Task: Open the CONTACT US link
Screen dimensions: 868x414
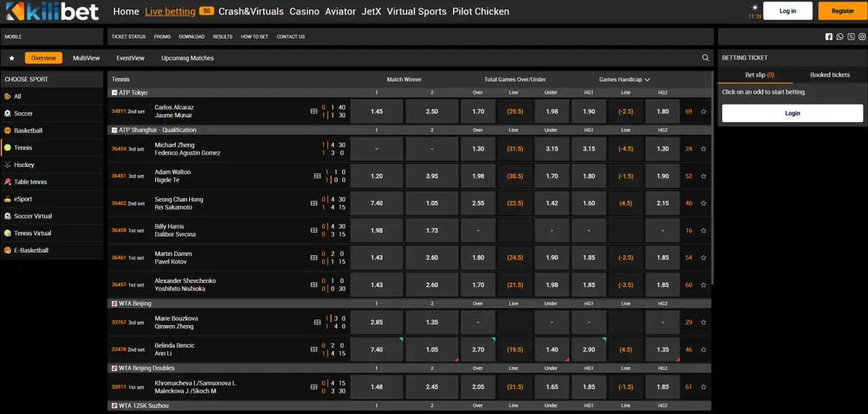Action: (291, 37)
